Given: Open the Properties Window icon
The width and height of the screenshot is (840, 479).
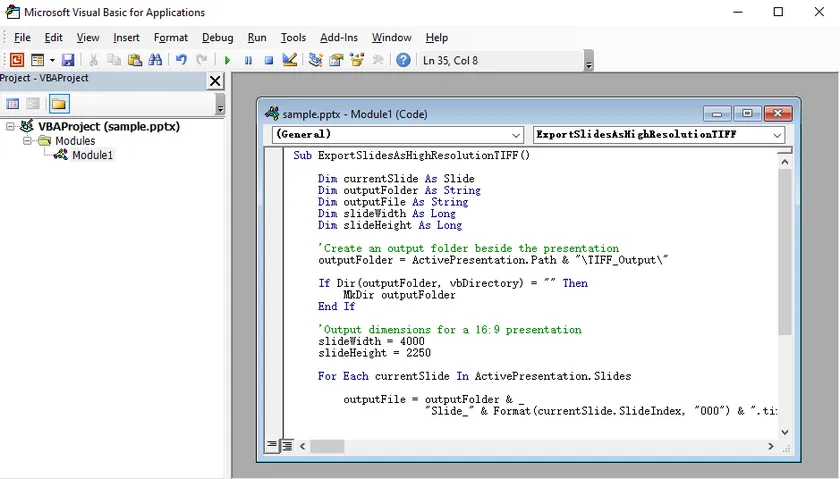Looking at the screenshot, I should point(336,60).
